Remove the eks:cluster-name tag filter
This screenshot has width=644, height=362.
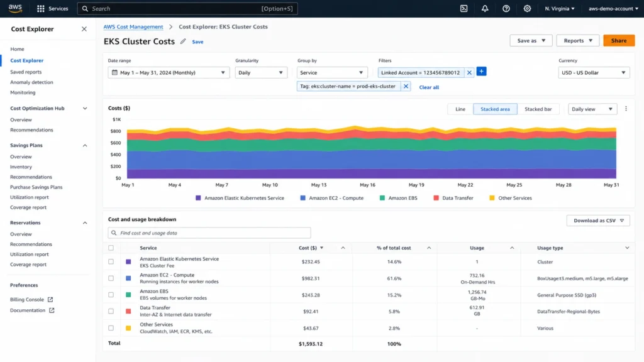(x=406, y=86)
